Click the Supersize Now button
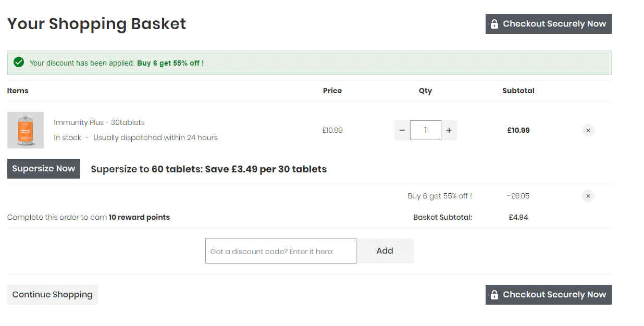The height and width of the screenshot is (326, 644). click(44, 169)
